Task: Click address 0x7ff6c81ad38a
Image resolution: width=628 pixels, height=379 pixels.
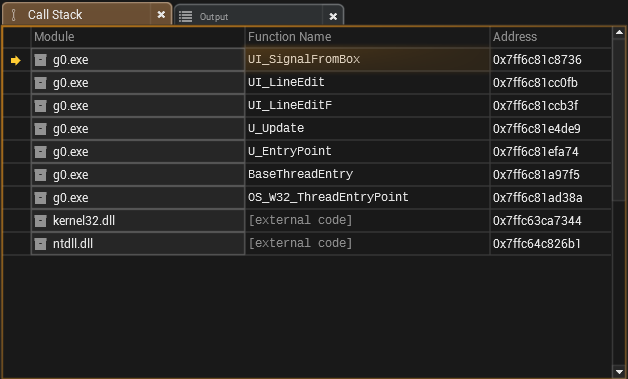Action: click(x=537, y=198)
